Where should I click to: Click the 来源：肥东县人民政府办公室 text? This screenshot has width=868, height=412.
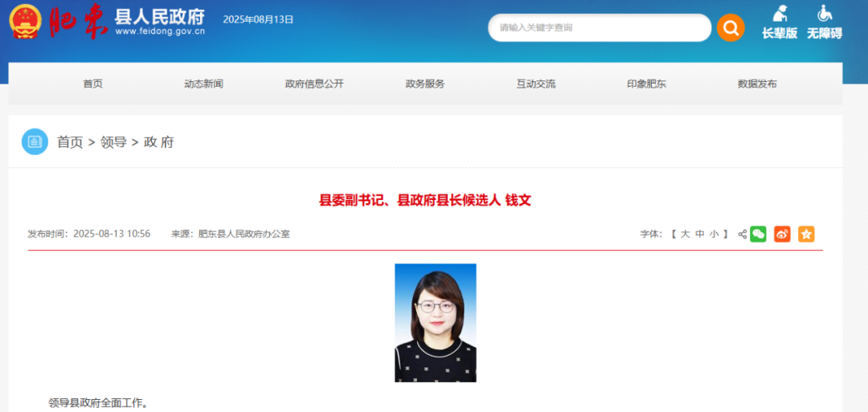(231, 234)
